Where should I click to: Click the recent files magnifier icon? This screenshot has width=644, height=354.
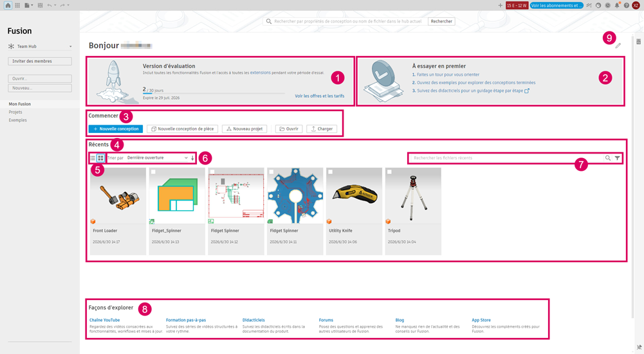coord(608,158)
